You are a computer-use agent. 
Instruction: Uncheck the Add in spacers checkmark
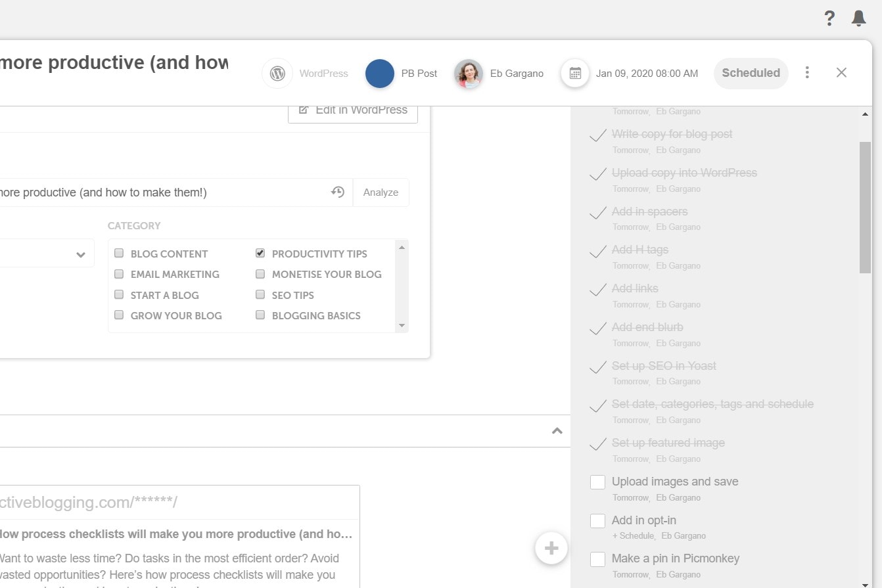click(597, 213)
